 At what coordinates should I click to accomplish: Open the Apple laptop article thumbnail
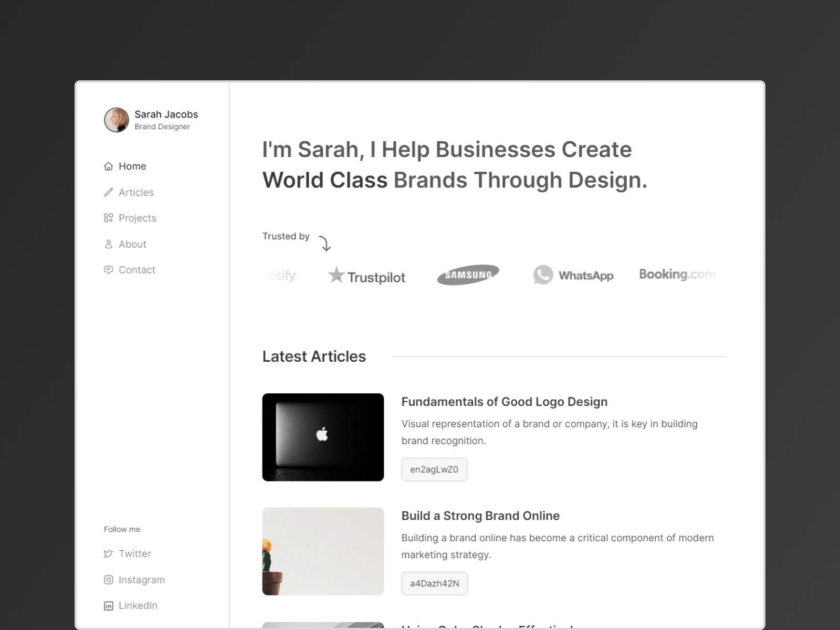(x=323, y=437)
